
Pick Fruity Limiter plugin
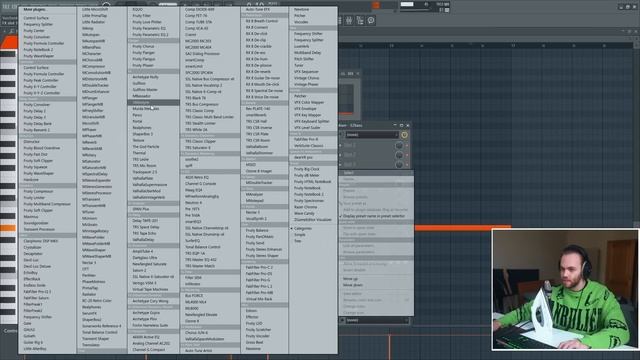coord(34,198)
